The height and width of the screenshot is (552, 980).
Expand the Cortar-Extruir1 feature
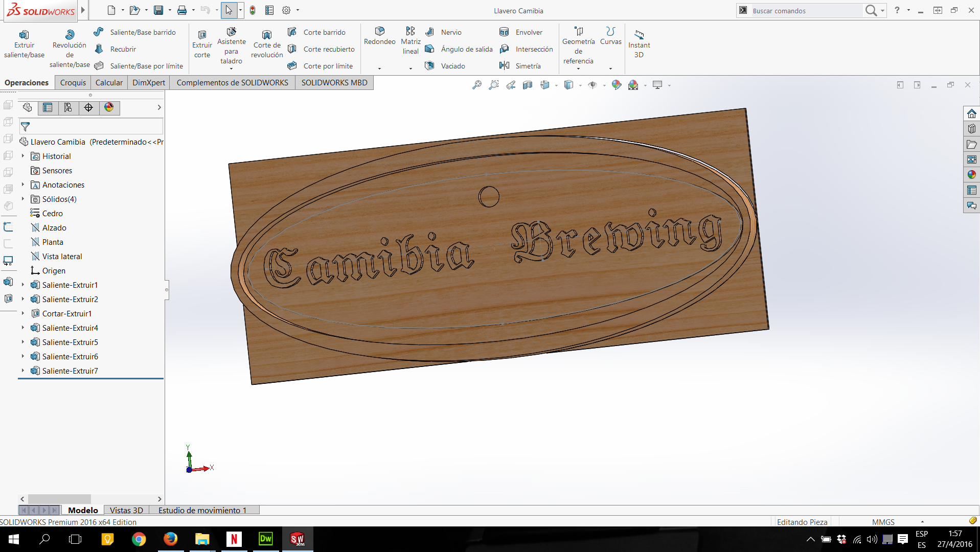(23, 313)
